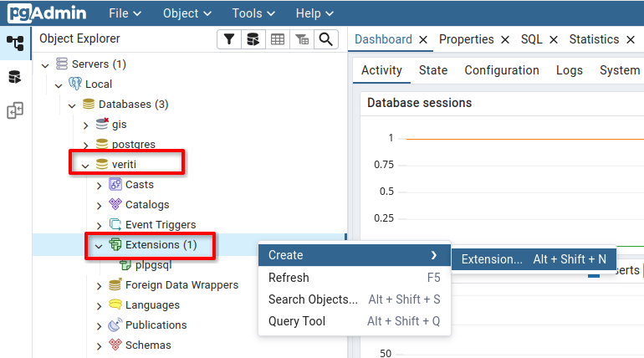Viewport: 644px width, 358px height.
Task: Select the Object Explorer sidebar icon
Action: tap(15, 43)
